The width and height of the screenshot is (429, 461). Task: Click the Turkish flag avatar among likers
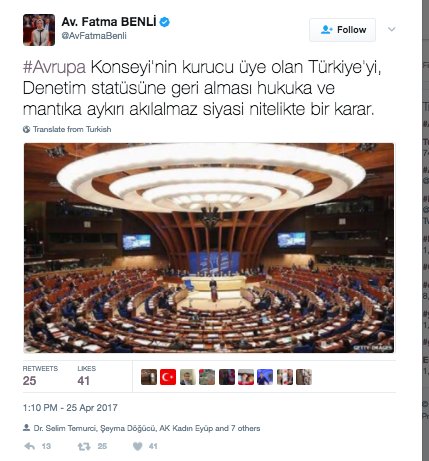click(168, 377)
